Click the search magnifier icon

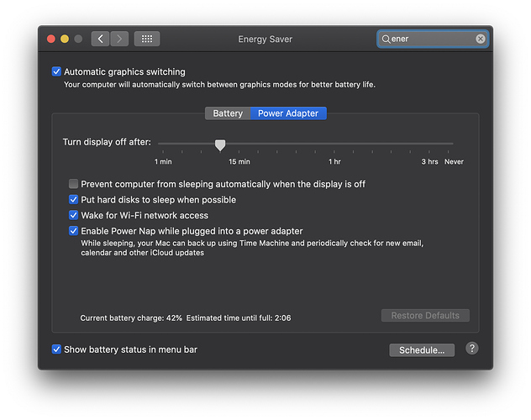[386, 39]
